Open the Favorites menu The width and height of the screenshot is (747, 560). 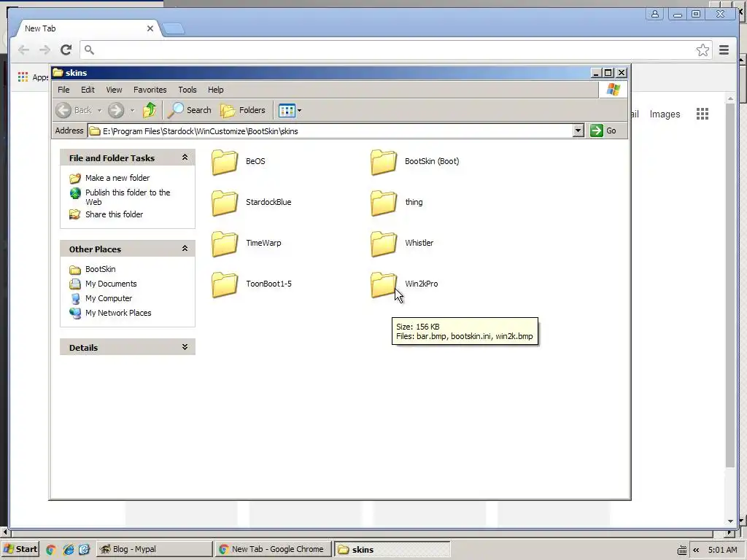[x=150, y=90]
